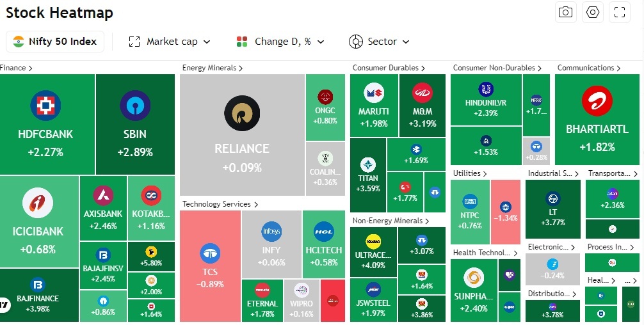Click AXISBANK logo icon
This screenshot has width=644, height=325.
click(x=103, y=196)
